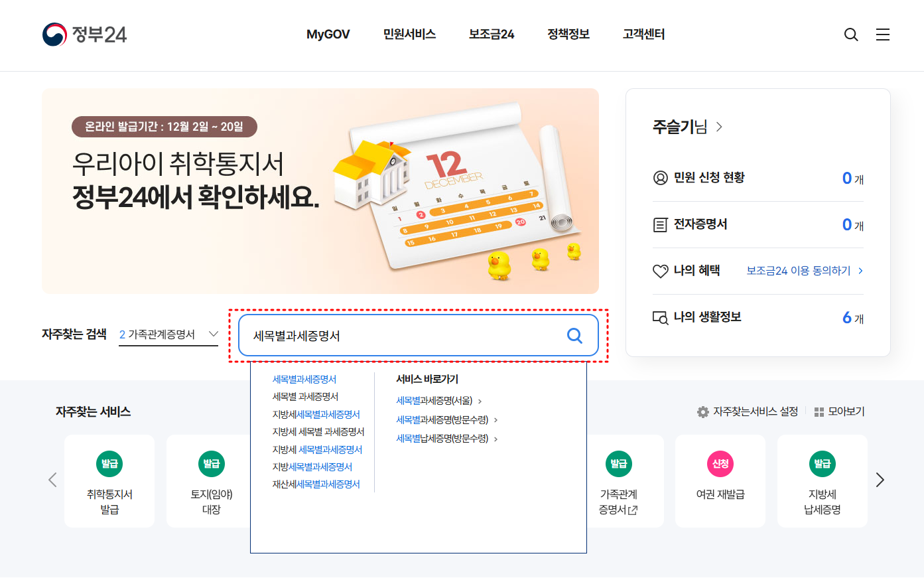Open the 나의 혜택 heart icon
The height and width of the screenshot is (584, 924).
click(661, 271)
